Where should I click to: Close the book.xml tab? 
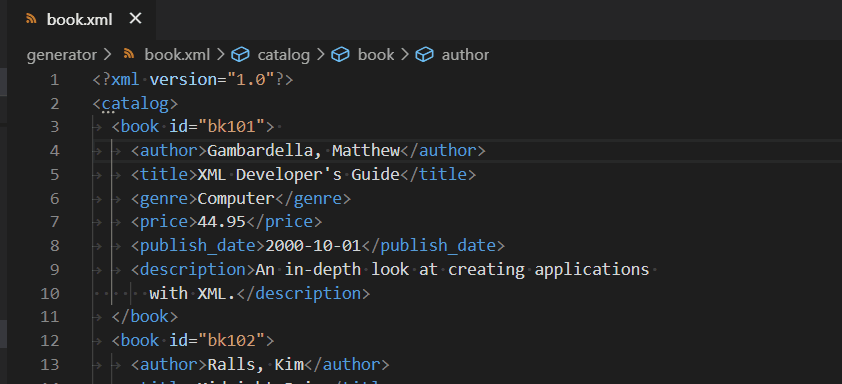[135, 19]
